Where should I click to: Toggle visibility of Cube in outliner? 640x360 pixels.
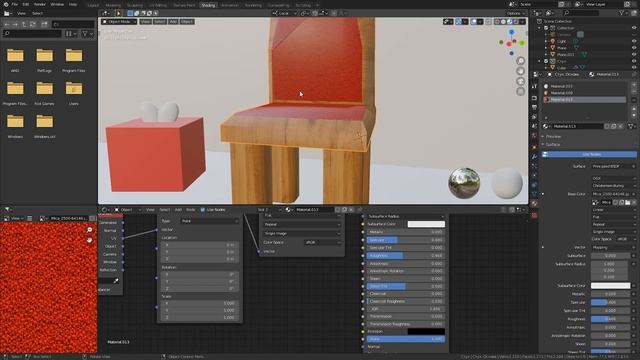pos(634,67)
